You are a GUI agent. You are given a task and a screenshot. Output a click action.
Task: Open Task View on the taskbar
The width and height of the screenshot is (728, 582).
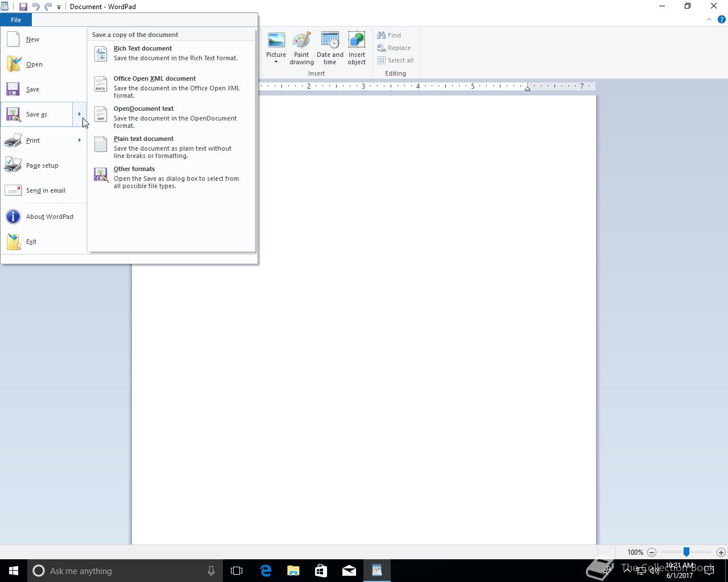(x=237, y=571)
